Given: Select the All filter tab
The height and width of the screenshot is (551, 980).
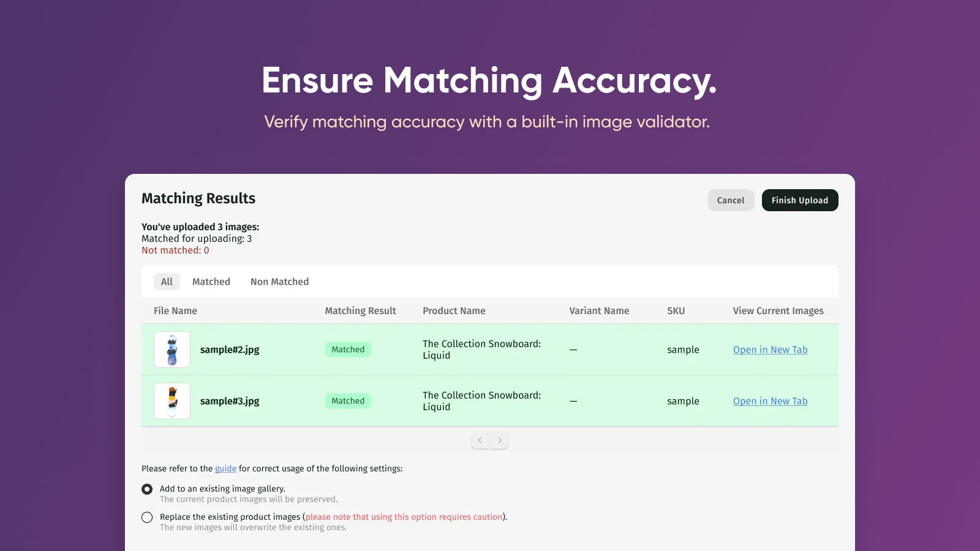Looking at the screenshot, I should click(x=166, y=282).
